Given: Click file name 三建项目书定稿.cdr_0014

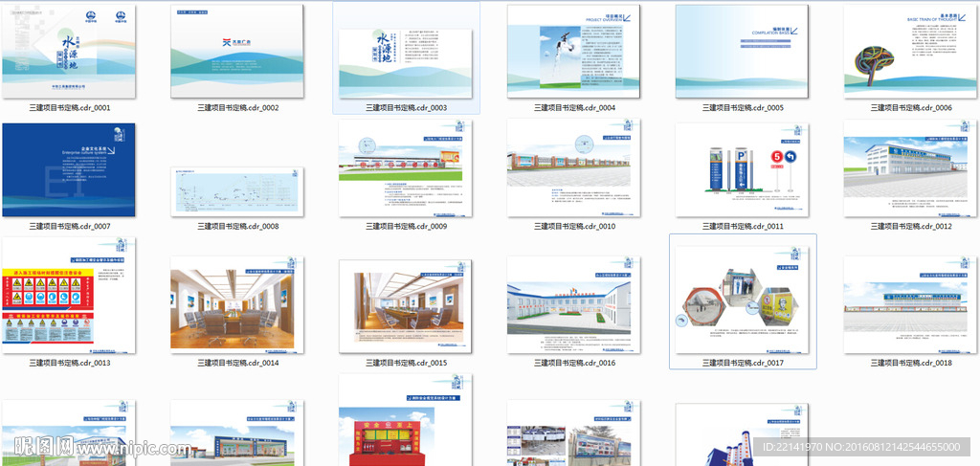Looking at the screenshot, I should (x=238, y=363).
